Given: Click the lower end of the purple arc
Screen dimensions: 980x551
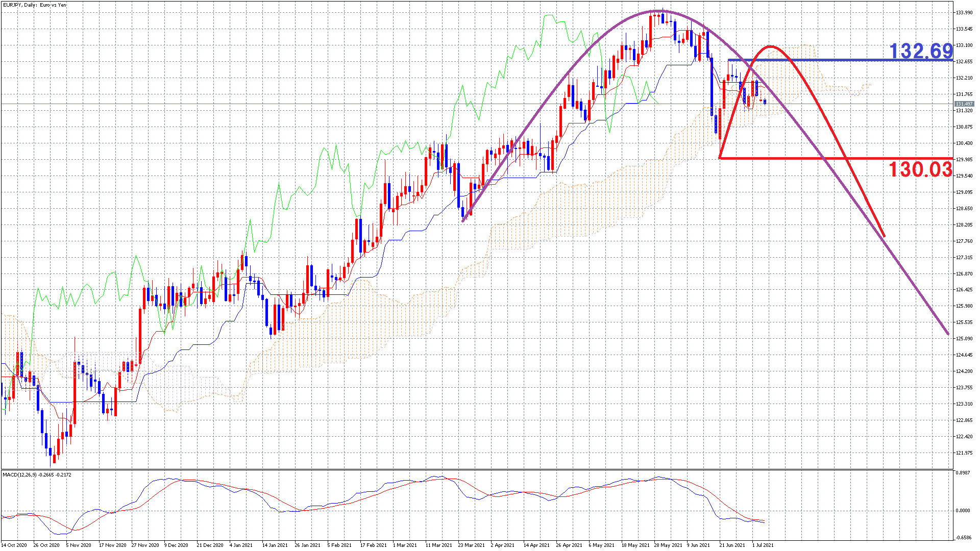Looking at the screenshot, I should click(947, 334).
